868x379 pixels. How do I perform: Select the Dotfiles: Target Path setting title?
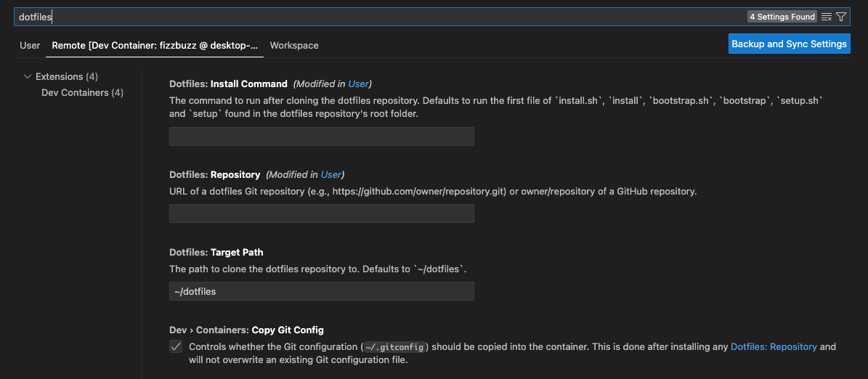[216, 253]
